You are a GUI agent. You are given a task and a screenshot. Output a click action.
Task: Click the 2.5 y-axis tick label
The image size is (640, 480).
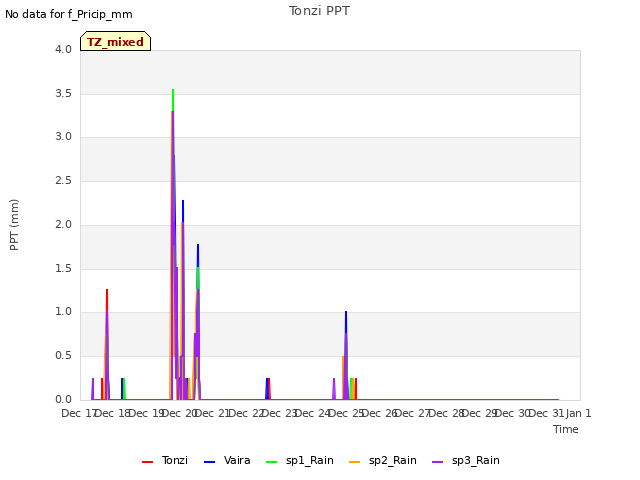(x=63, y=180)
